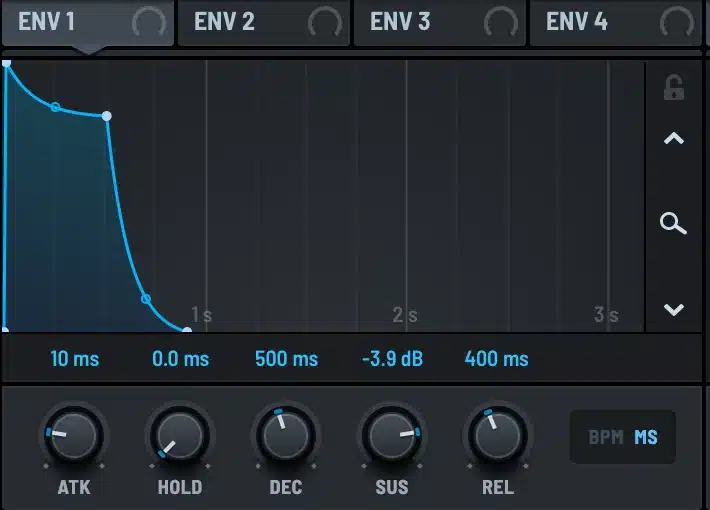Screen dimensions: 710x510
Task: Click the ENV 4 modulation source arc icon
Action: click(677, 22)
